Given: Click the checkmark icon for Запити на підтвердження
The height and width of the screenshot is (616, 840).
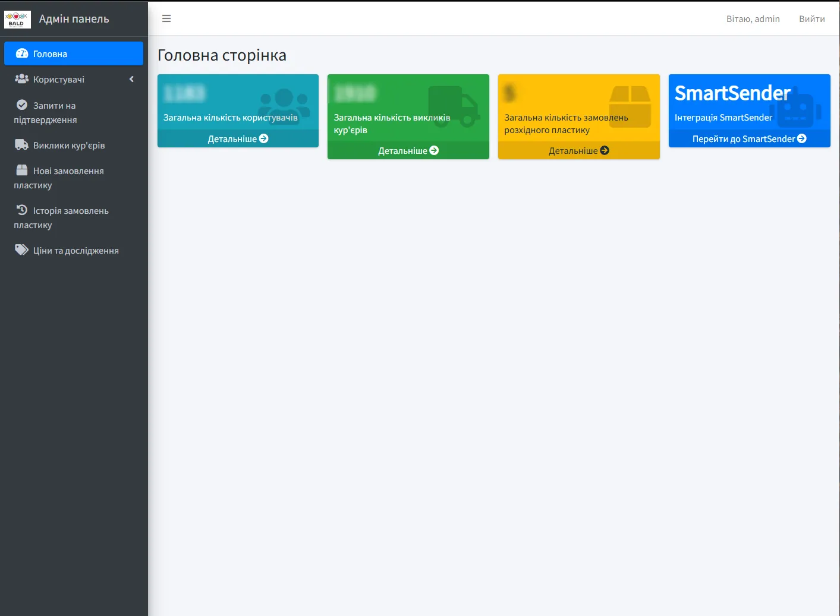Looking at the screenshot, I should pos(22,105).
